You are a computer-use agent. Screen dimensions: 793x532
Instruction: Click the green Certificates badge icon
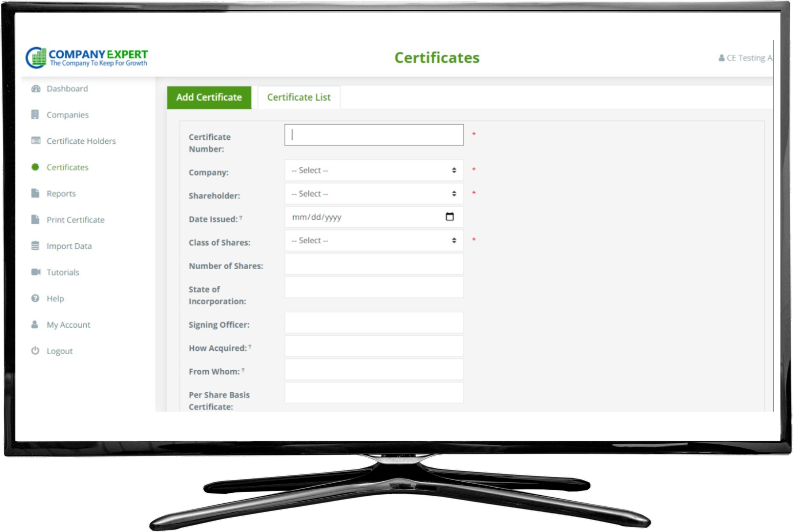[x=35, y=167]
